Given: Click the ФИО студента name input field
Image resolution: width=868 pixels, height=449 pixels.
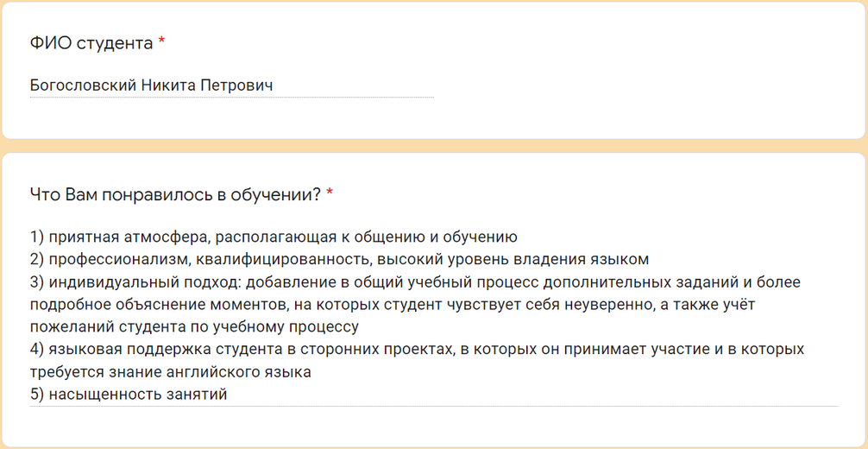Looking at the screenshot, I should (232, 86).
